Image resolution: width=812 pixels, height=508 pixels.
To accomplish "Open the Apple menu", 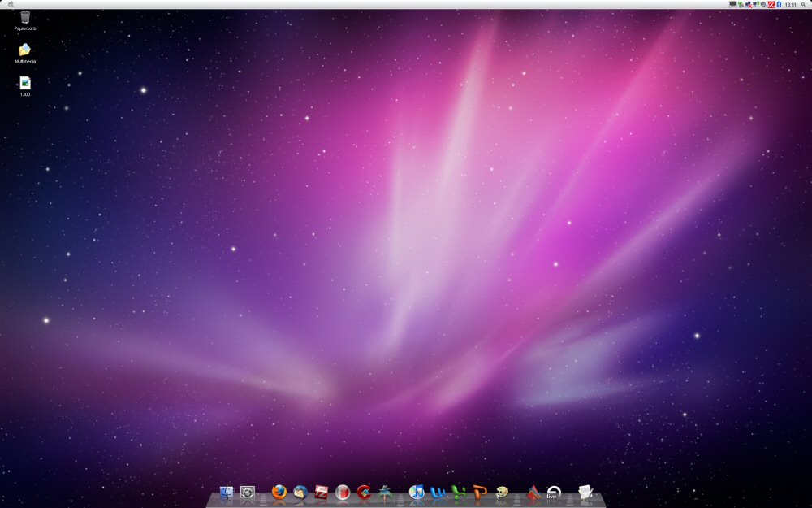I will (11, 4).
